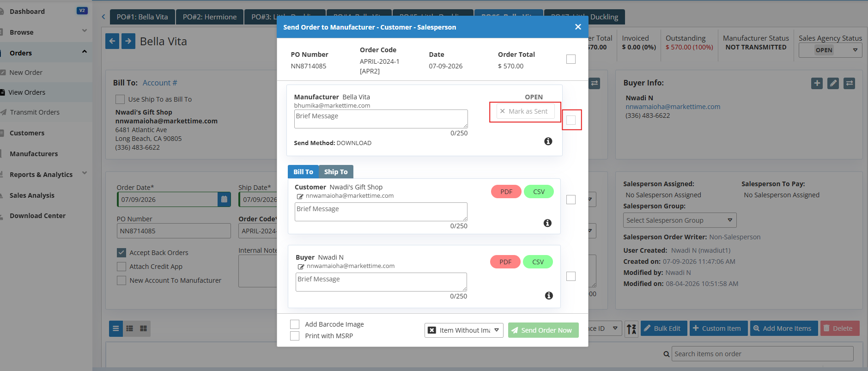This screenshot has height=371, width=868.
Task: Click the Send Order Now button
Action: 543,330
